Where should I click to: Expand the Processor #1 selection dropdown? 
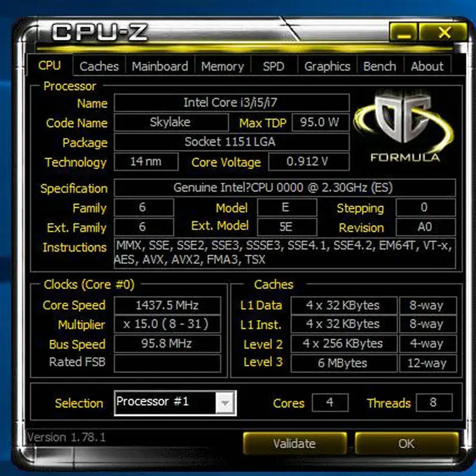225,403
